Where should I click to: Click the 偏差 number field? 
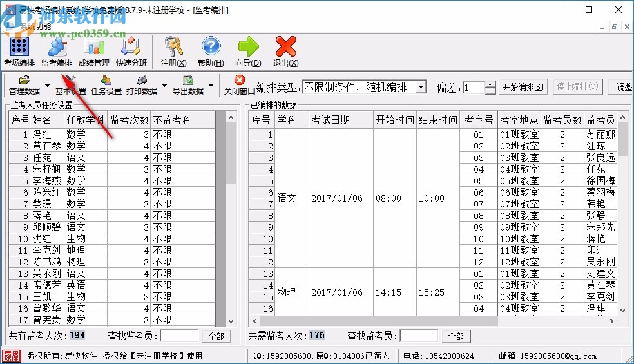pyautogui.click(x=474, y=88)
